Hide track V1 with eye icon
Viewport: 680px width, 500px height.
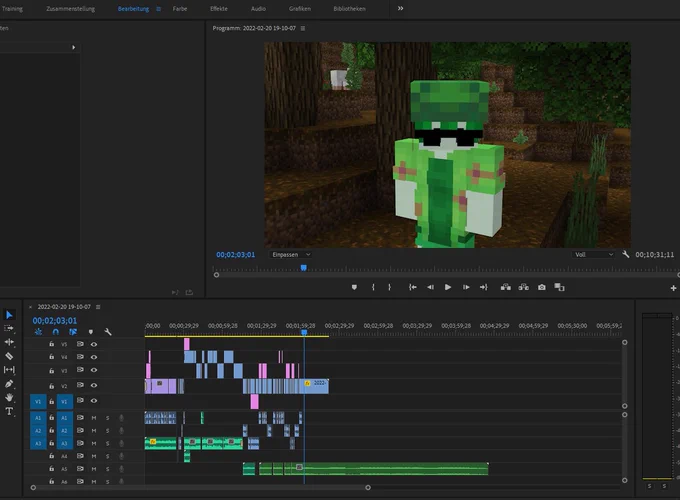(x=94, y=401)
